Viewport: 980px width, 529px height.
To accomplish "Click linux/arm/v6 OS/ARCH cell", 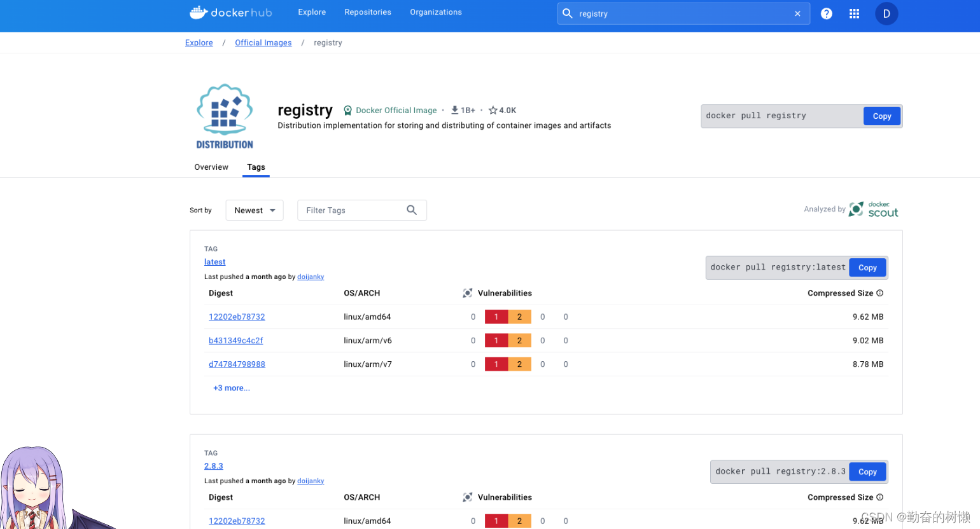I will click(x=368, y=341).
